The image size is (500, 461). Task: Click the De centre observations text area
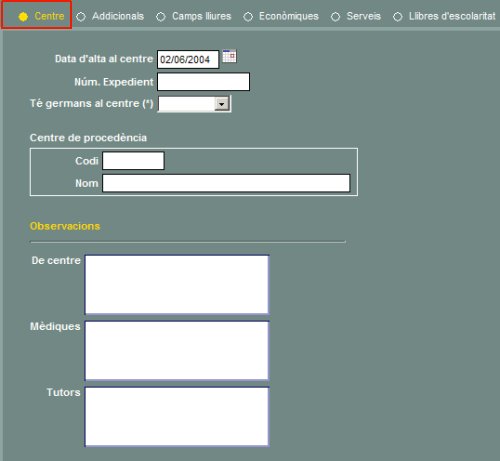pos(177,284)
